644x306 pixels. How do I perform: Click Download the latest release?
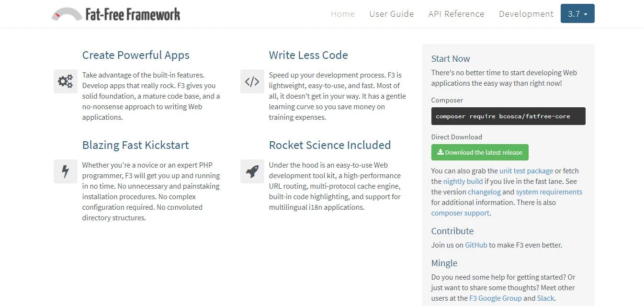480,152
